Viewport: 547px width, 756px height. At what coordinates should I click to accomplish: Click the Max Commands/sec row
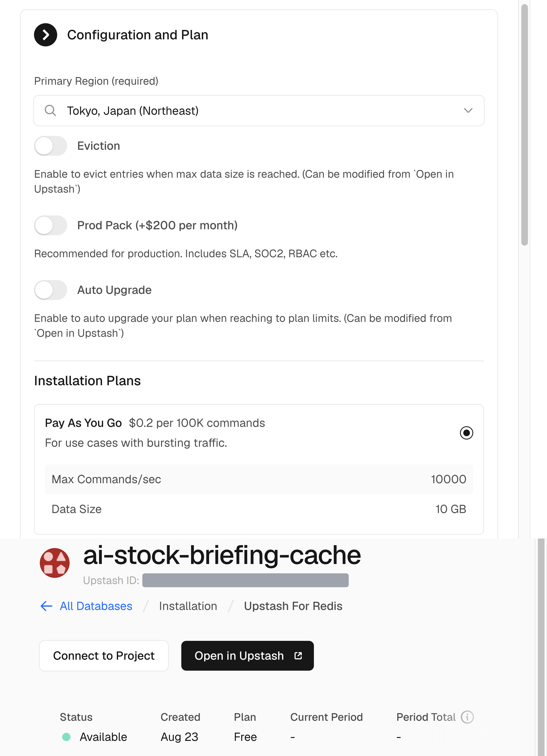click(x=259, y=479)
